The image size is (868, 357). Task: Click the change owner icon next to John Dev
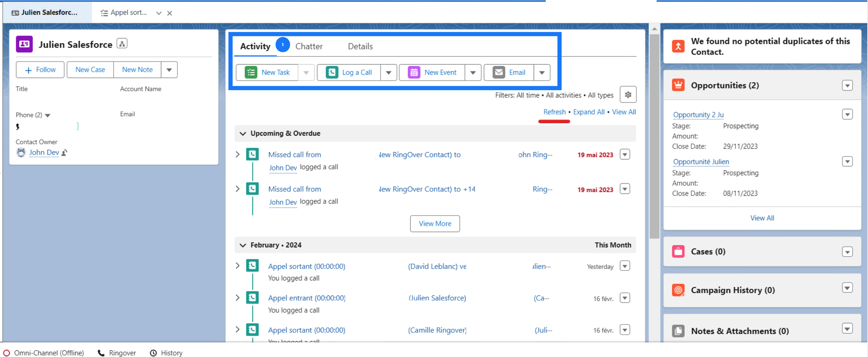[x=65, y=152]
